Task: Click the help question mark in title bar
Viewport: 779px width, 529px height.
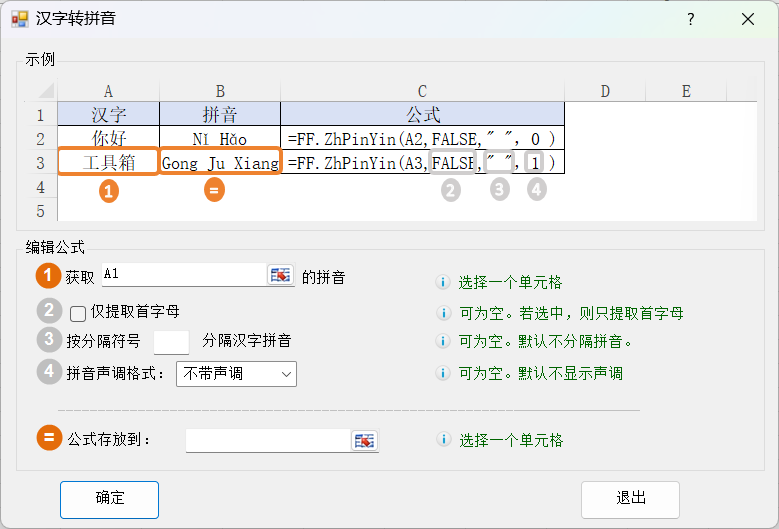Action: tap(690, 19)
